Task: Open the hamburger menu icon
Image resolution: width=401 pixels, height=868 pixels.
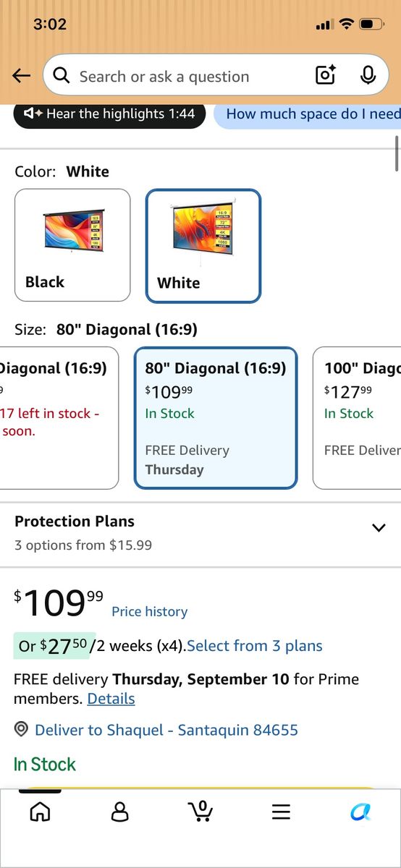Action: coord(281,812)
